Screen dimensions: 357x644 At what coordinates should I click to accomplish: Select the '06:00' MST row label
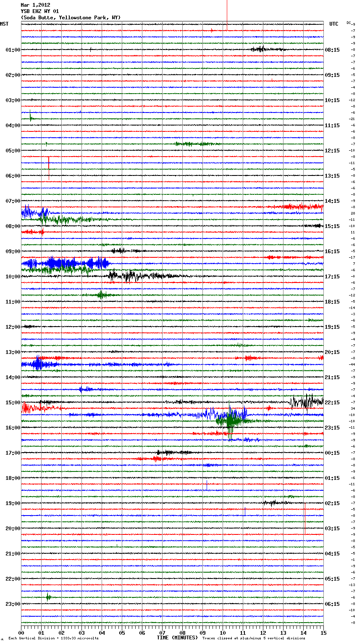13,176
